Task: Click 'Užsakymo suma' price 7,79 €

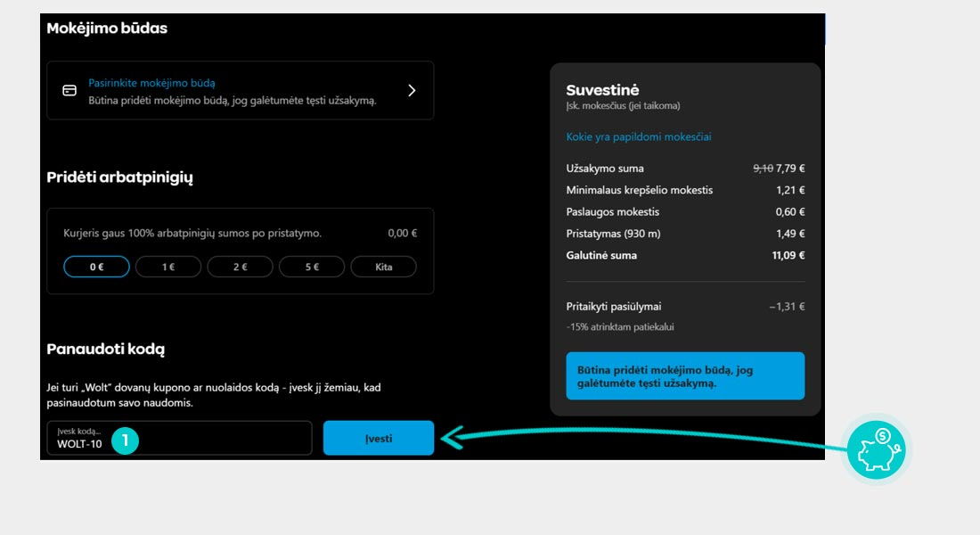Action: [x=790, y=169]
